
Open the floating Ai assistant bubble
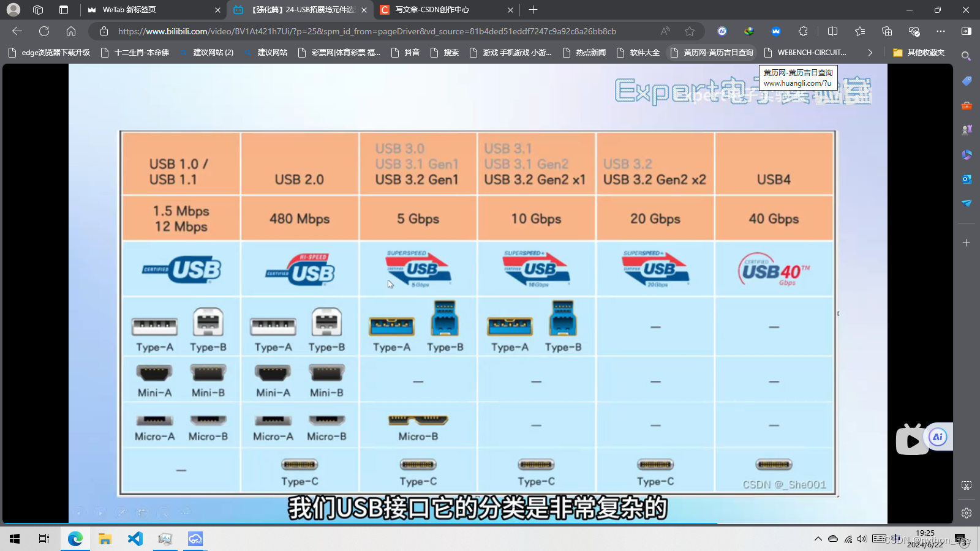pos(938,437)
